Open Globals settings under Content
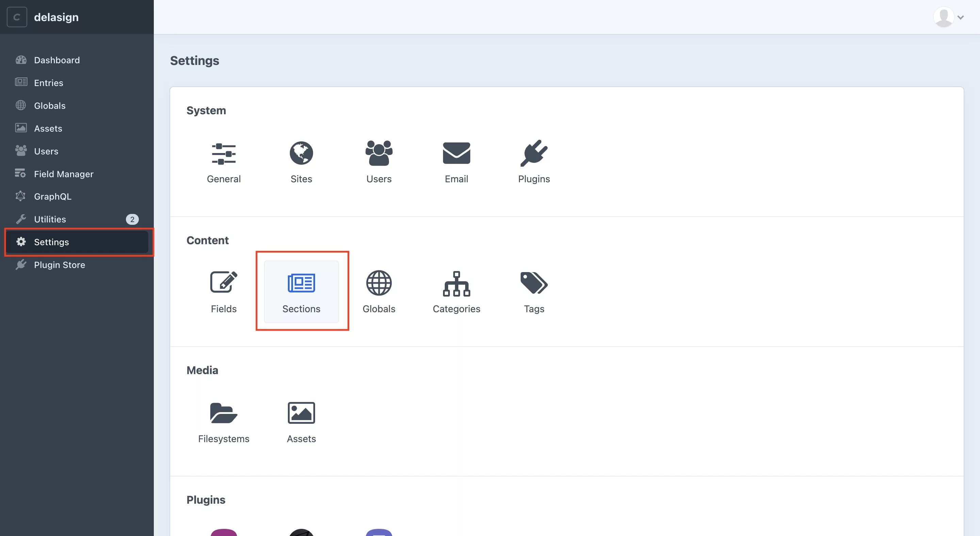Screen dimensions: 980x536 coord(379,292)
